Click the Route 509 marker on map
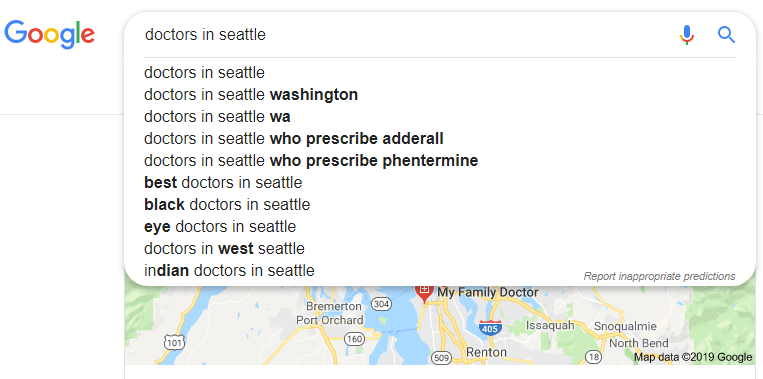The height and width of the screenshot is (379, 763). 441,358
